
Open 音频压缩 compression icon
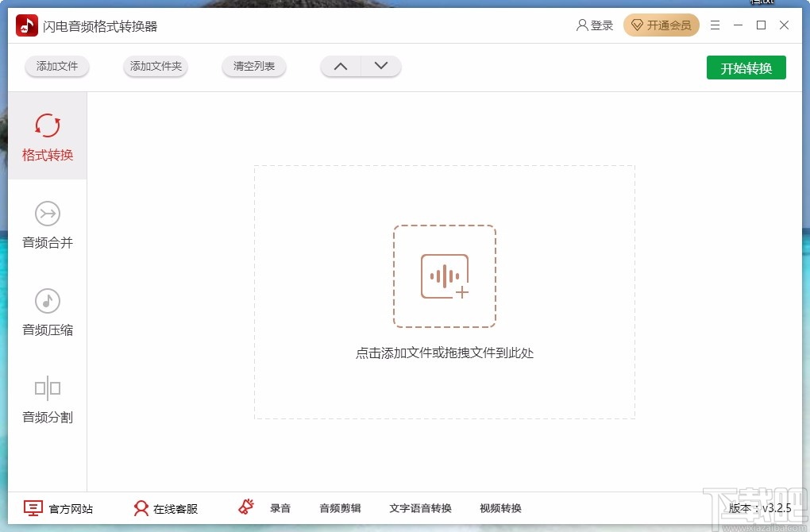click(48, 301)
